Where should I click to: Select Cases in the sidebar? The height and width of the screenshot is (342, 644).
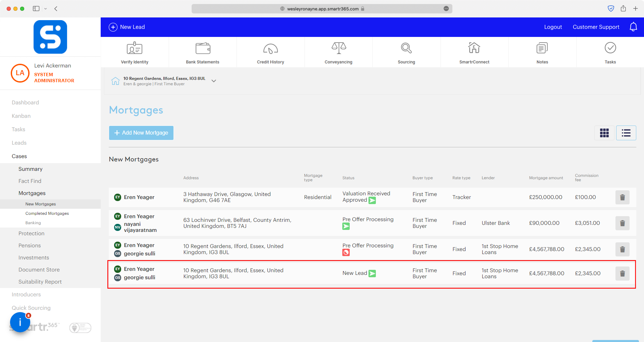pyautogui.click(x=19, y=156)
